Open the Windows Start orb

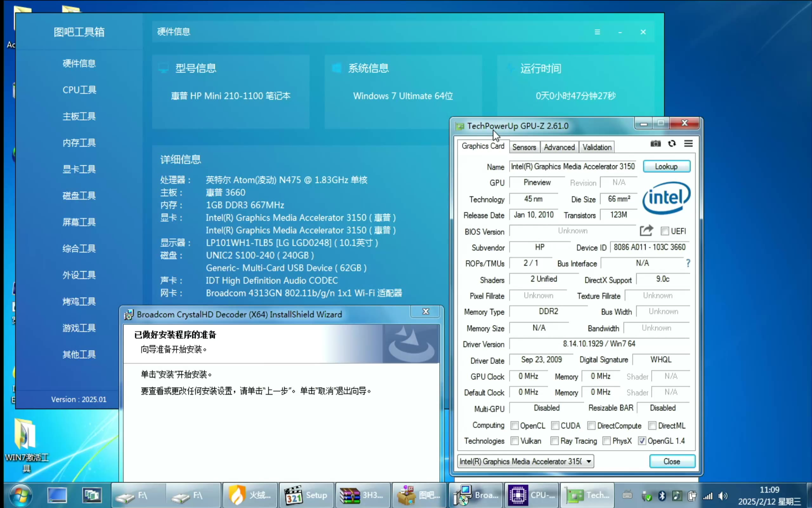tap(21, 495)
